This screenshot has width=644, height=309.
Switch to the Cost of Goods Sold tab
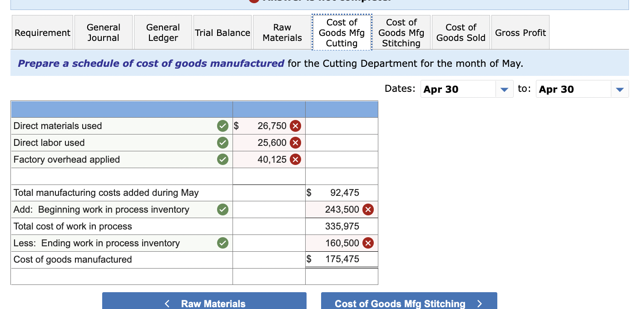461,32
